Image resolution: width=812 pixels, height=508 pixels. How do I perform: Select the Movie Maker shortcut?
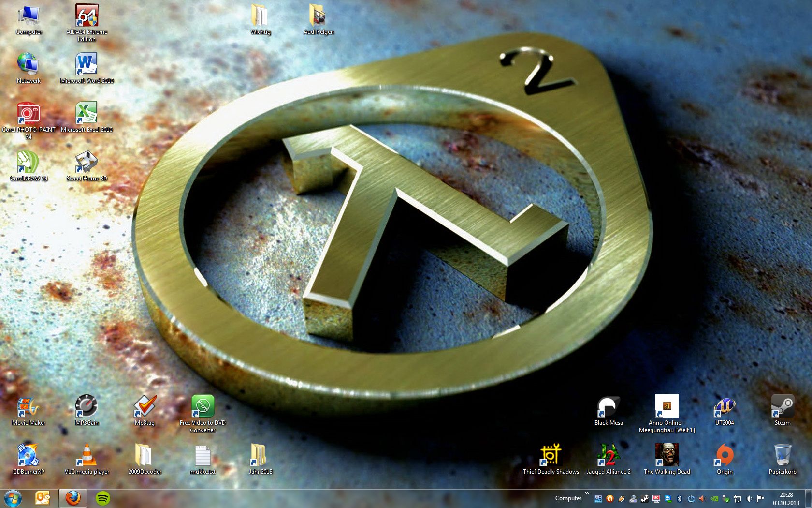(x=29, y=411)
